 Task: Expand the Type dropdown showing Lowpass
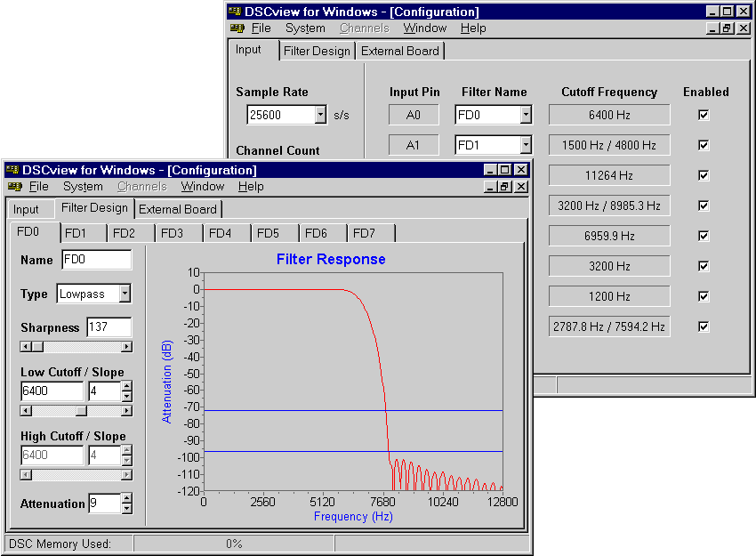point(125,294)
